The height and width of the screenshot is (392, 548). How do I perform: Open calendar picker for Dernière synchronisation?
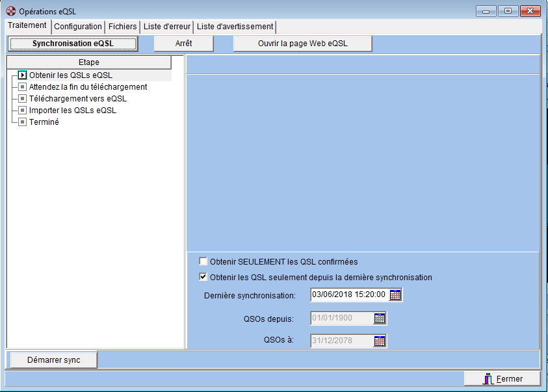pyautogui.click(x=395, y=295)
